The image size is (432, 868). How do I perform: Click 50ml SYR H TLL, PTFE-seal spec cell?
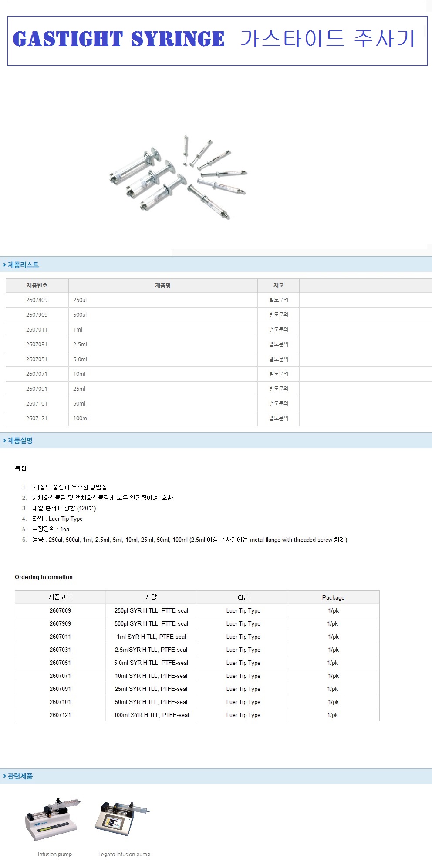(151, 702)
